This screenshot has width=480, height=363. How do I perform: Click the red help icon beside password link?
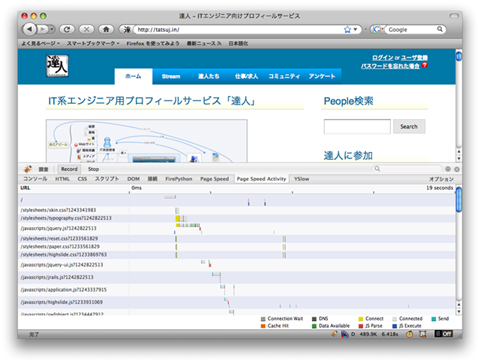(425, 65)
